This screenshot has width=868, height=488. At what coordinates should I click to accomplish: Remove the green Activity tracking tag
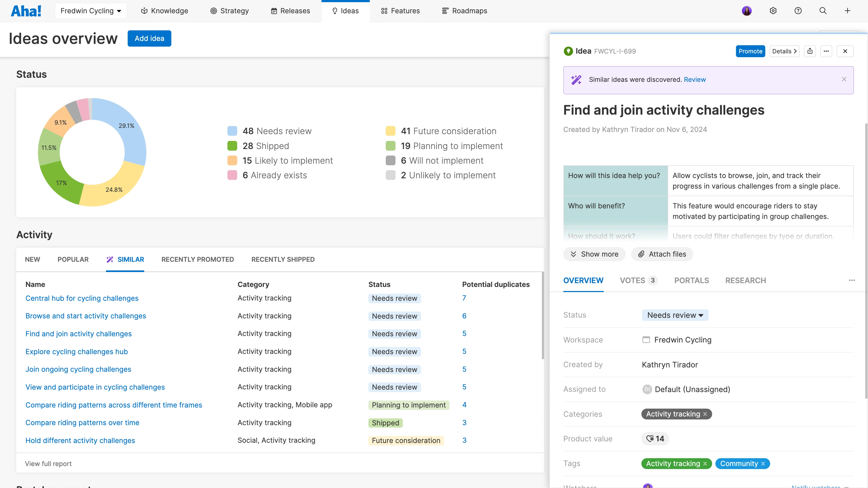tap(705, 464)
